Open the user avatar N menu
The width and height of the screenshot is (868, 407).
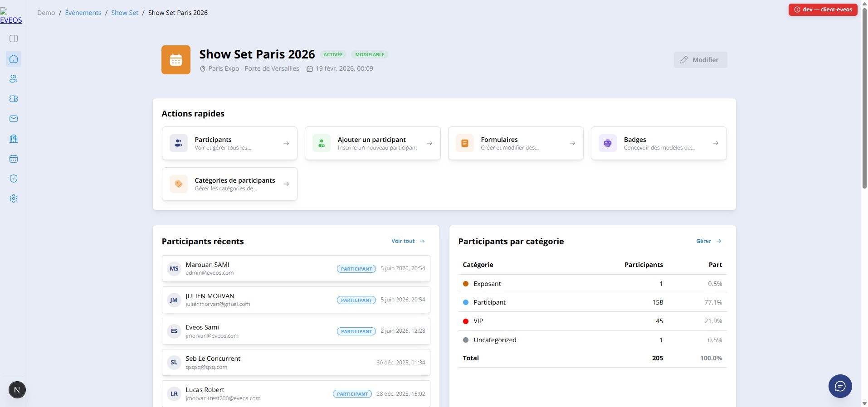click(x=17, y=390)
